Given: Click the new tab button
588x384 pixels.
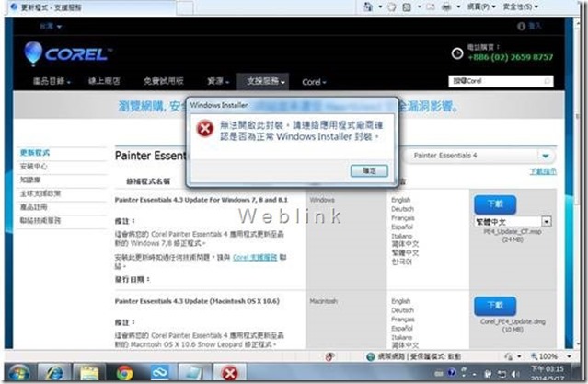Looking at the screenshot, I should click(x=185, y=8).
